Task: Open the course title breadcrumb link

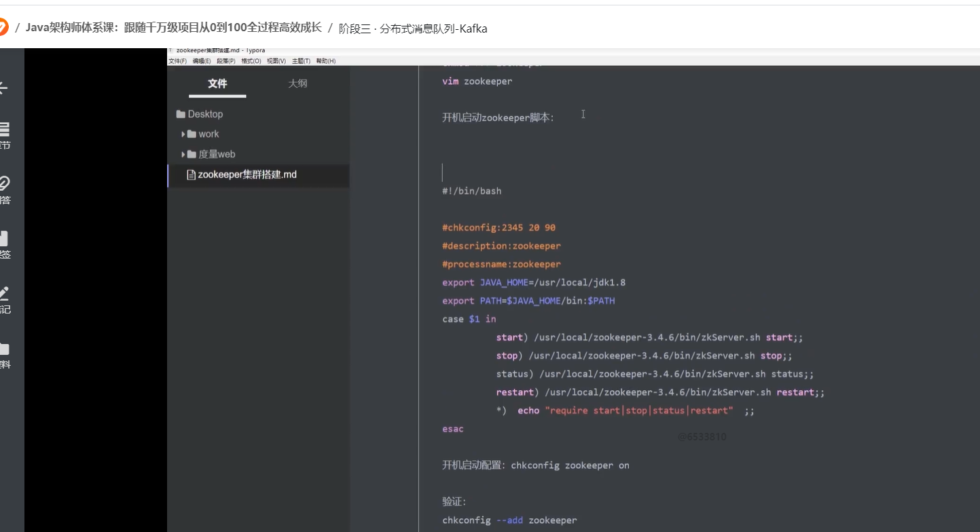Action: pos(174,28)
